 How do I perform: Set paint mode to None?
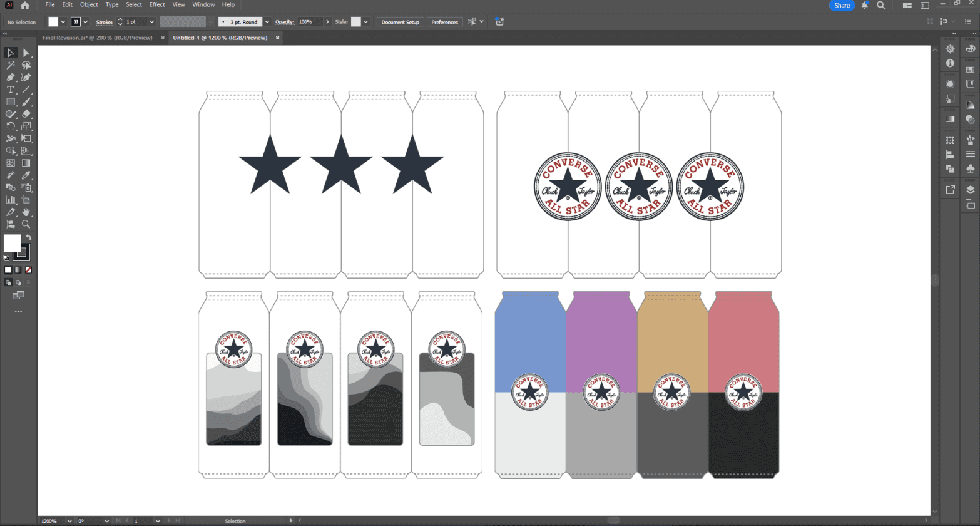28,270
